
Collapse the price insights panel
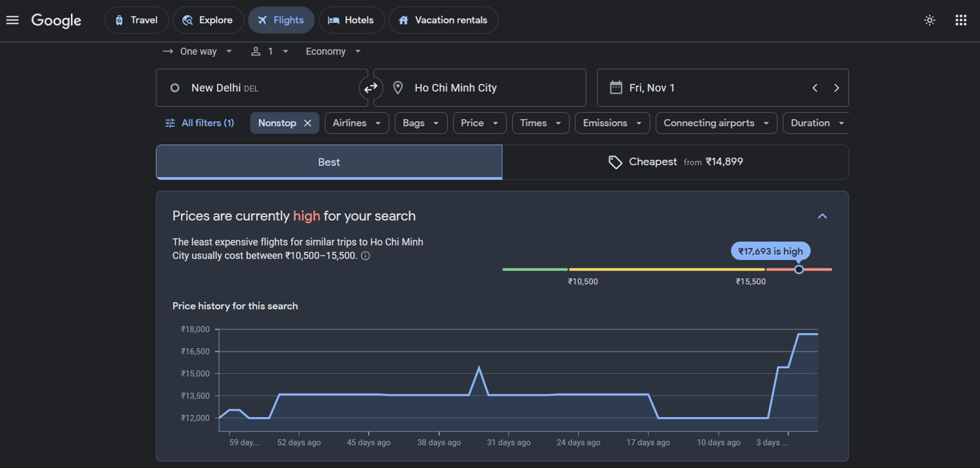pyautogui.click(x=822, y=216)
